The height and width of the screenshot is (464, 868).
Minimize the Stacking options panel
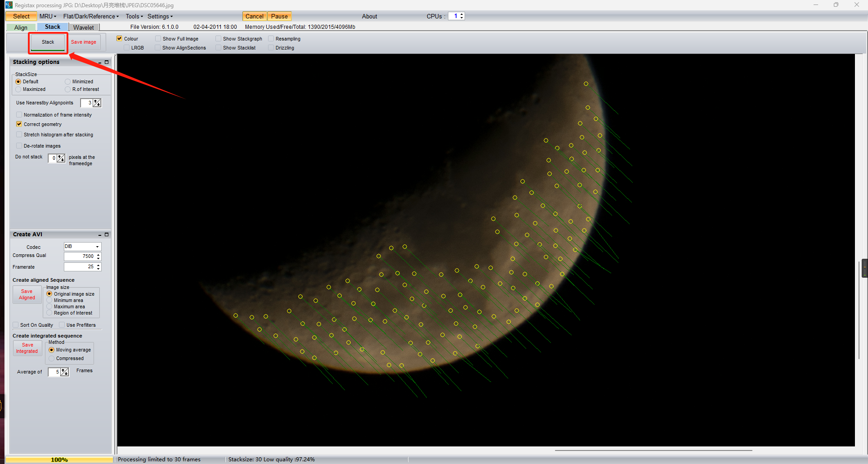point(100,62)
